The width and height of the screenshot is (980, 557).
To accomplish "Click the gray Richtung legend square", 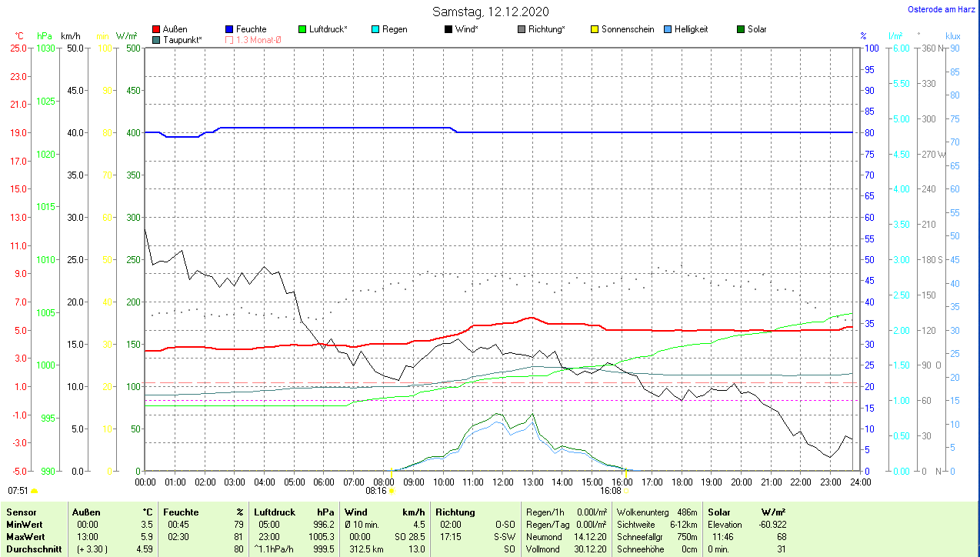I will (521, 30).
